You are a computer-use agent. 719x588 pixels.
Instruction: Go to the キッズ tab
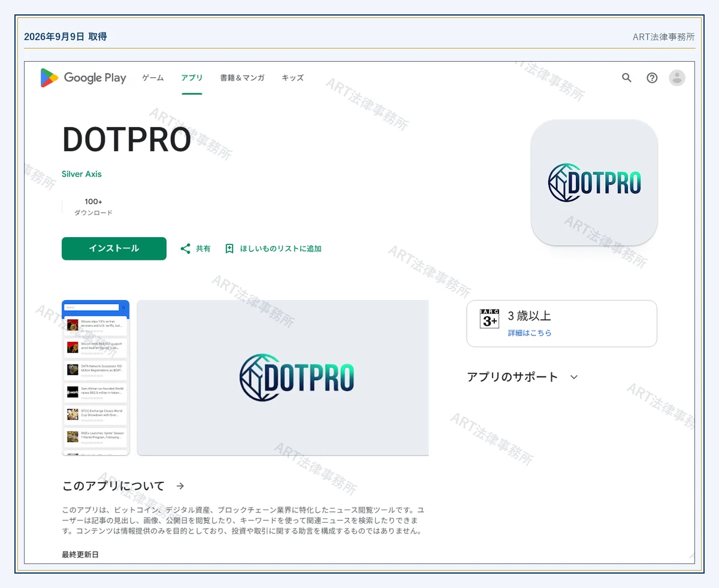click(292, 78)
